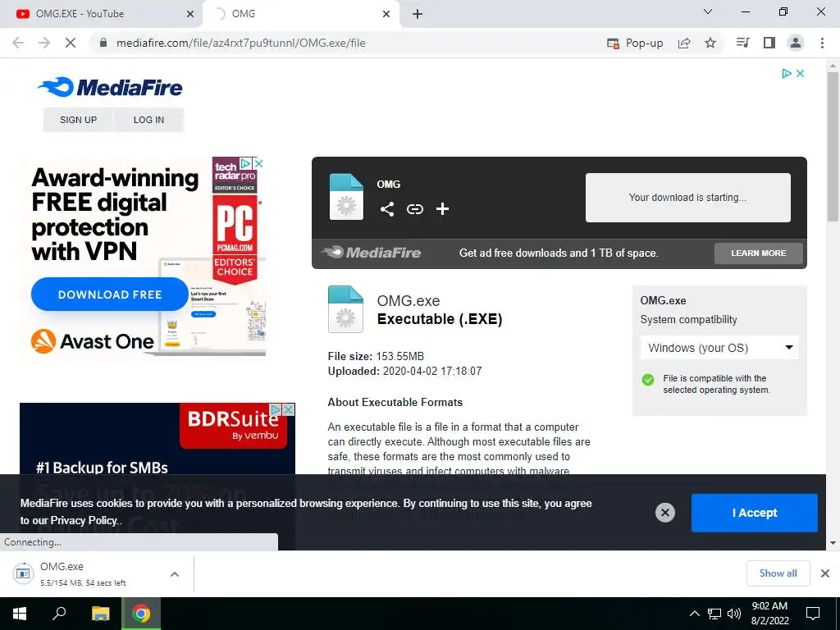Open Chrome profile avatar
This screenshot has width=840, height=630.
coord(796,43)
